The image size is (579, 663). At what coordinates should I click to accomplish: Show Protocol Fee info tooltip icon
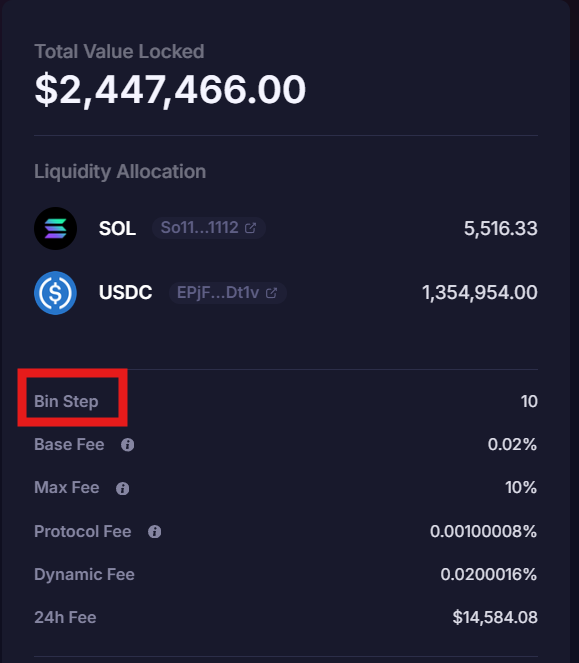tap(154, 531)
